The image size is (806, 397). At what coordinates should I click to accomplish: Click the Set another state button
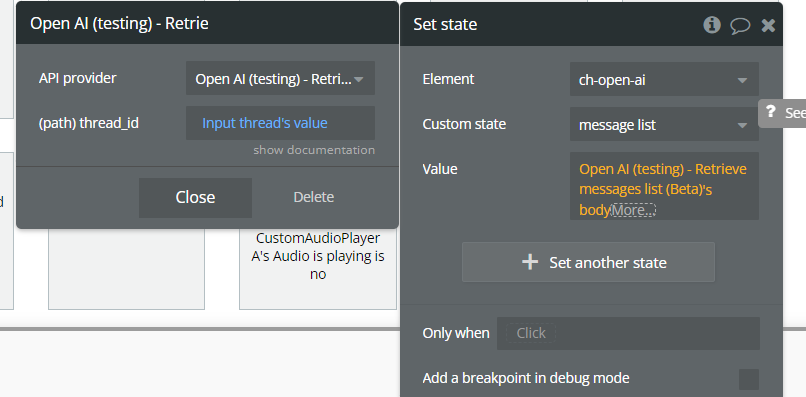[x=588, y=262]
